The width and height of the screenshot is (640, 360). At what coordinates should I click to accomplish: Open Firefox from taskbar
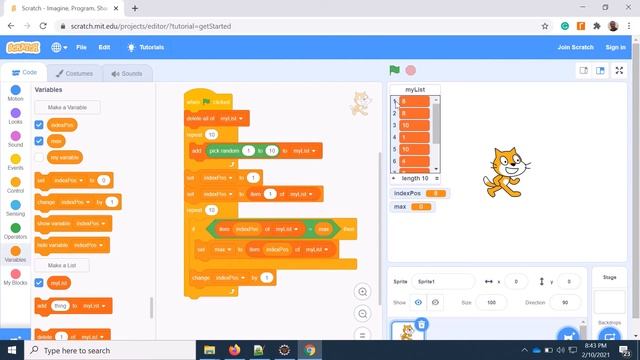coord(234,350)
